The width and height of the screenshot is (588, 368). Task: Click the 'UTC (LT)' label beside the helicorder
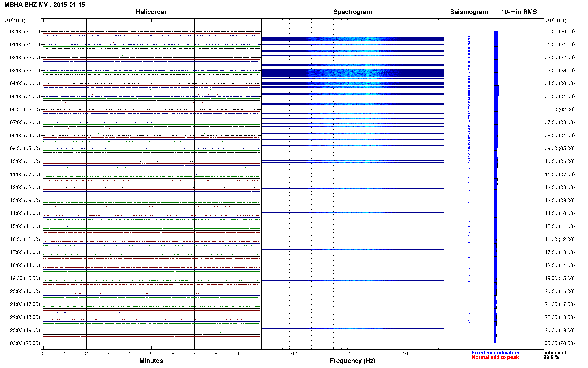pyautogui.click(x=15, y=20)
